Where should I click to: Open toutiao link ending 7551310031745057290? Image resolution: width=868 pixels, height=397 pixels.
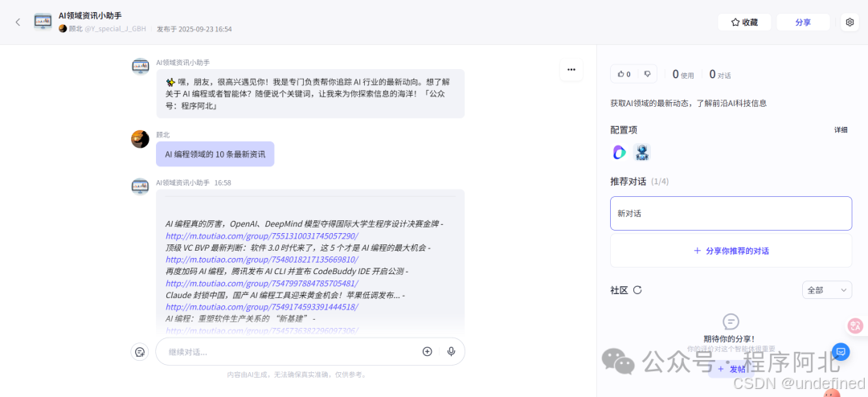click(262, 236)
